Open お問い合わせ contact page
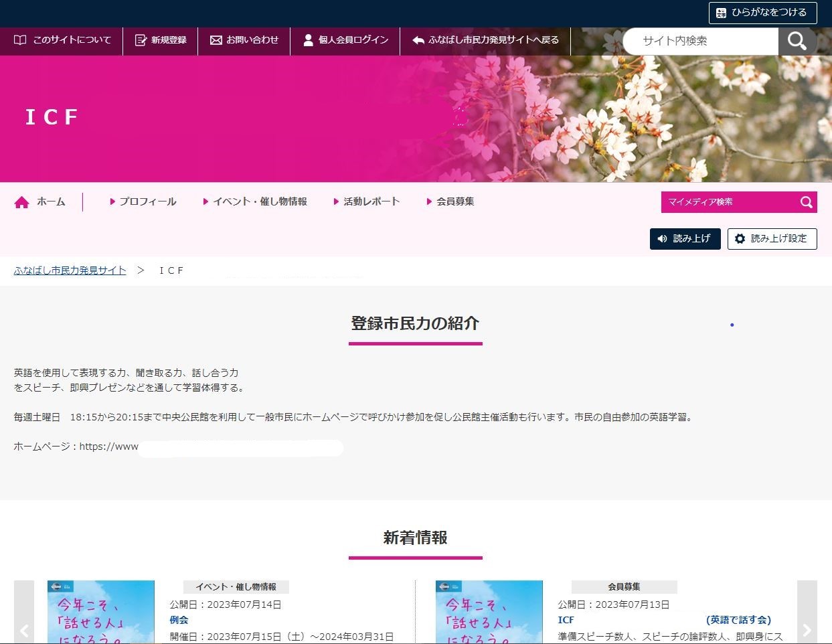Image resolution: width=832 pixels, height=644 pixels. [x=244, y=40]
